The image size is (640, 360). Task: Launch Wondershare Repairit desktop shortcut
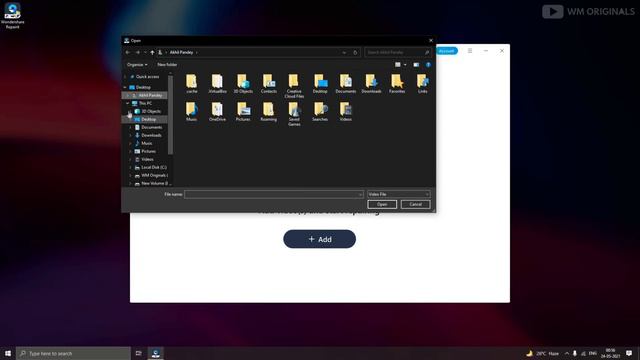tap(12, 16)
